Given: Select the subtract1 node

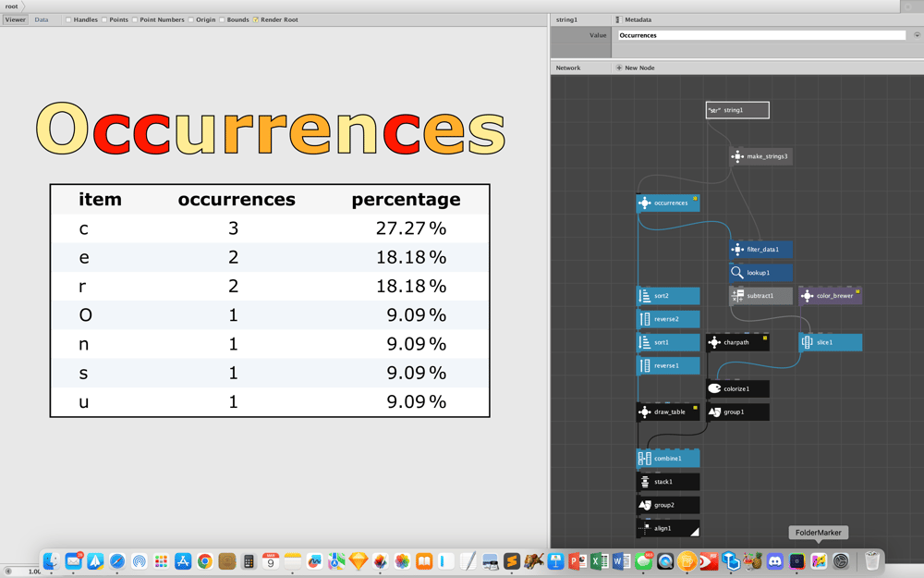Looking at the screenshot, I should pyautogui.click(x=760, y=296).
